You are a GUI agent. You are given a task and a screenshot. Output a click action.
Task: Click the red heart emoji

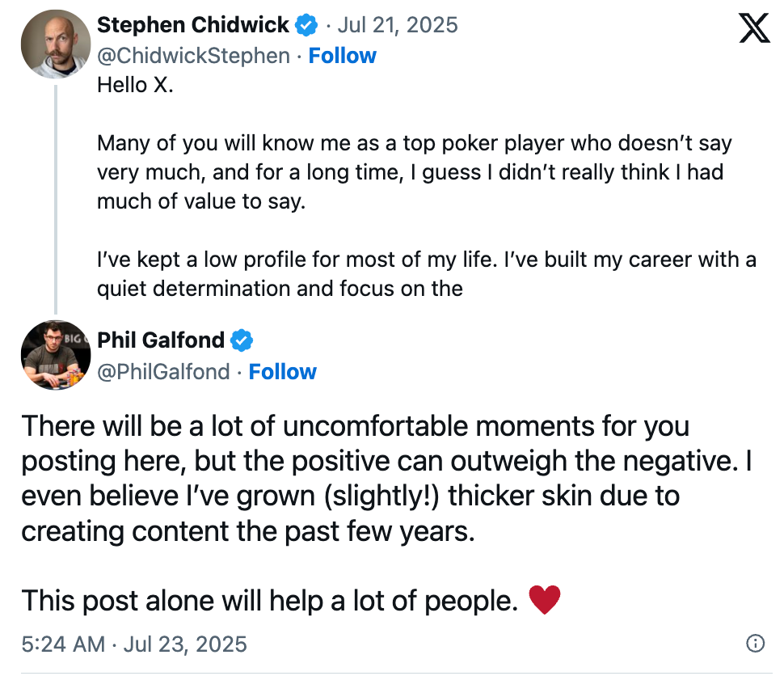point(545,599)
